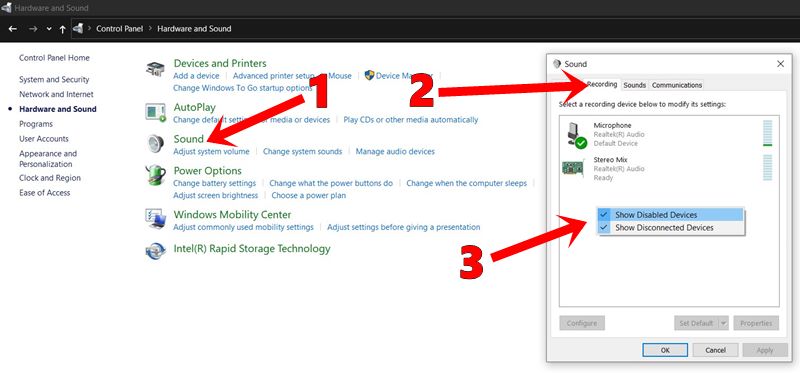Open the Intel Rapid Storage Technology icon
Viewport: 800px width, 373px height.
tap(155, 251)
